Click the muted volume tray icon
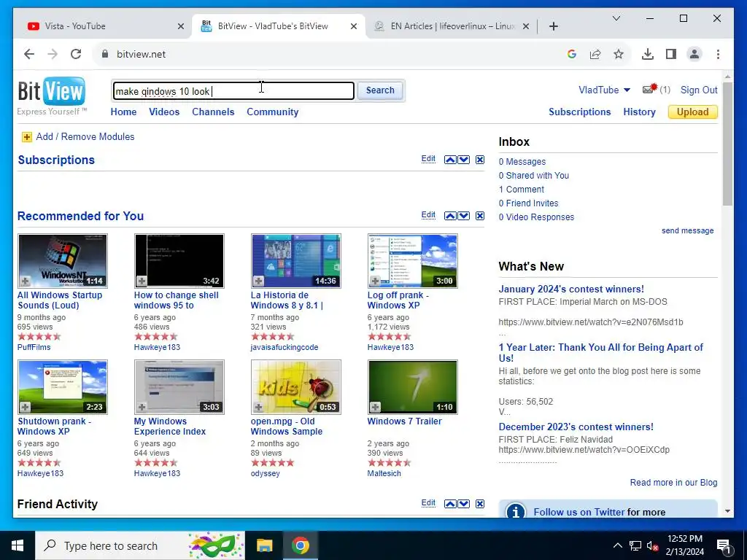The height and width of the screenshot is (560, 747). pyautogui.click(x=652, y=545)
